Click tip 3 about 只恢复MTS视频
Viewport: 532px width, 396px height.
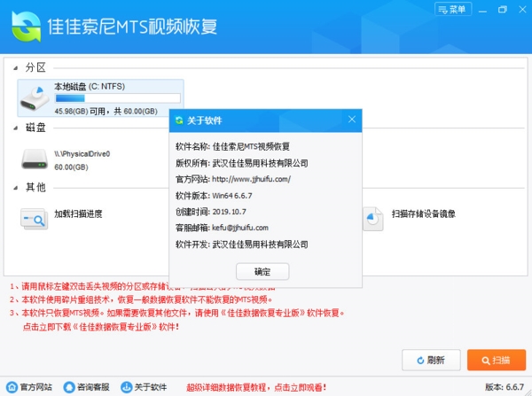coord(176,313)
